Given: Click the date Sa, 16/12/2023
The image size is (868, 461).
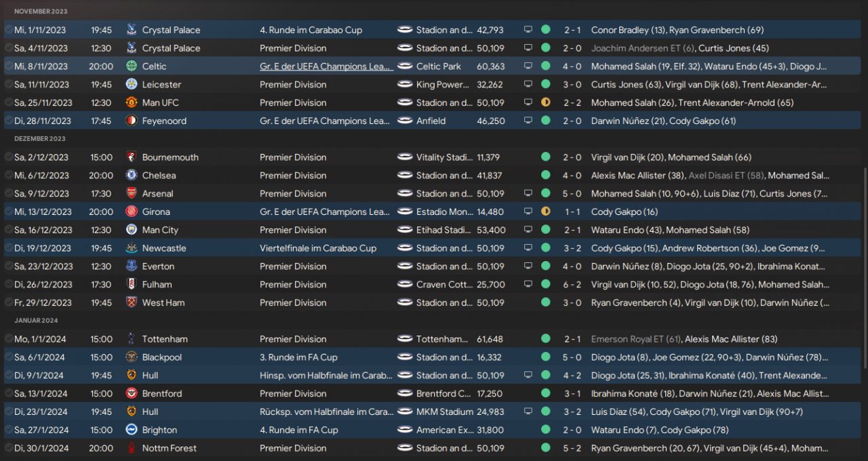Looking at the screenshot, I should coord(42,230).
